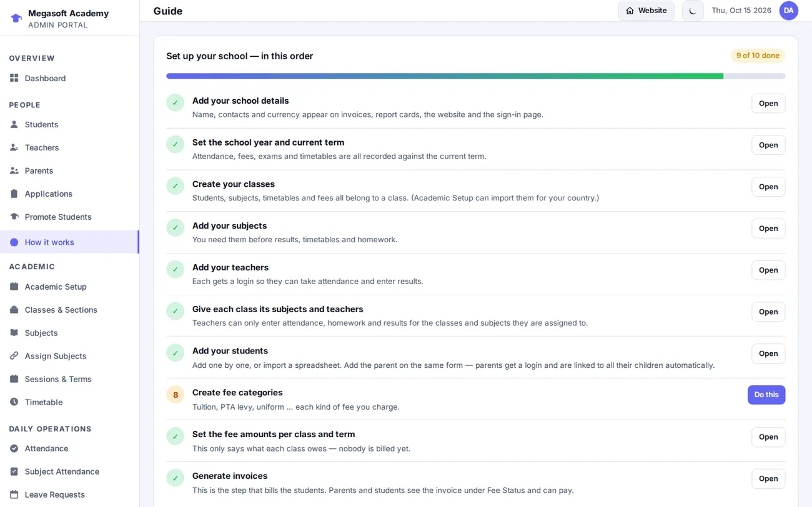Go to Classes & Sections

69,310
